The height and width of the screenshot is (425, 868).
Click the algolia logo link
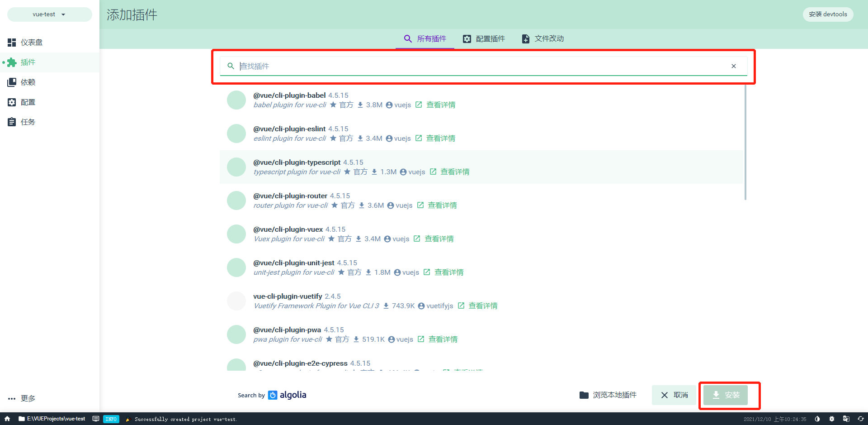[x=287, y=395]
